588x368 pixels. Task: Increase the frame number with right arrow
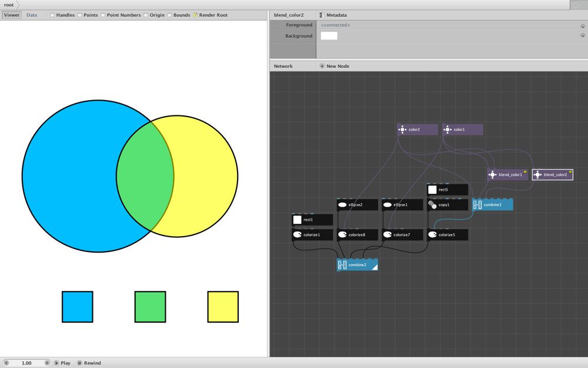point(47,363)
